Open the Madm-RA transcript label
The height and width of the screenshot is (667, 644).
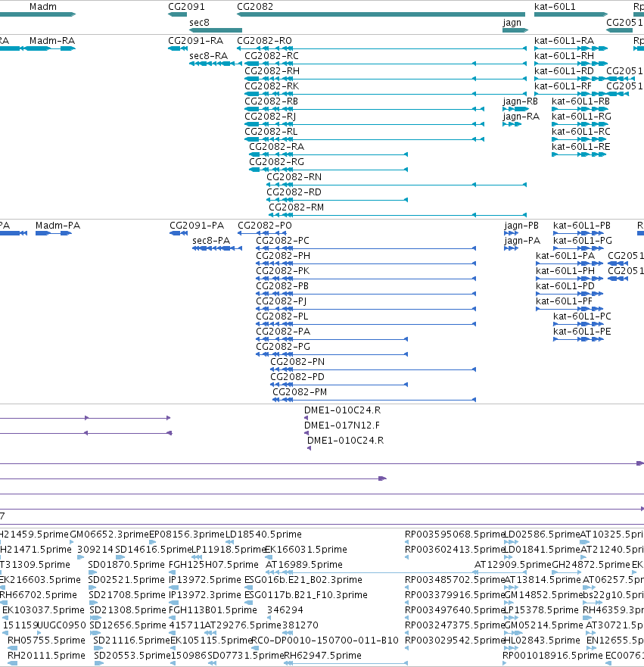52,41
